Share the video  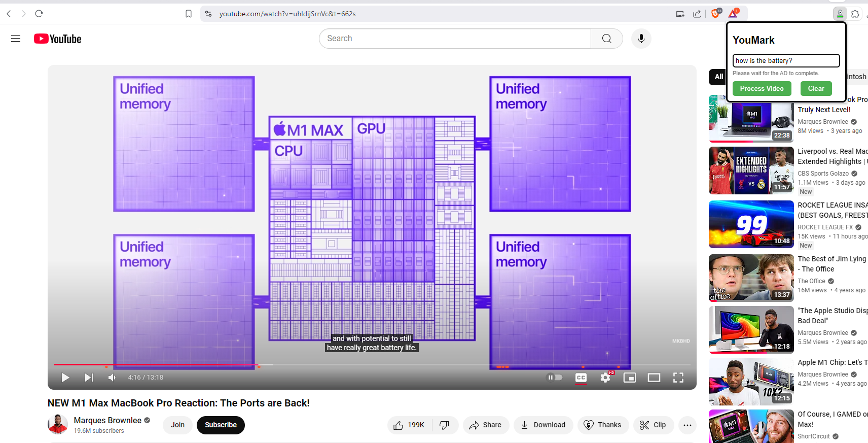(x=486, y=425)
